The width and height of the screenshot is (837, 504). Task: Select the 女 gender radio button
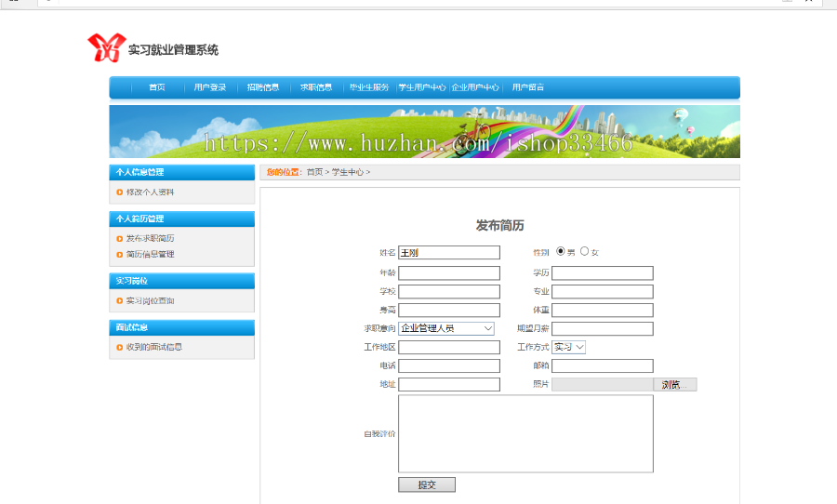pos(585,251)
